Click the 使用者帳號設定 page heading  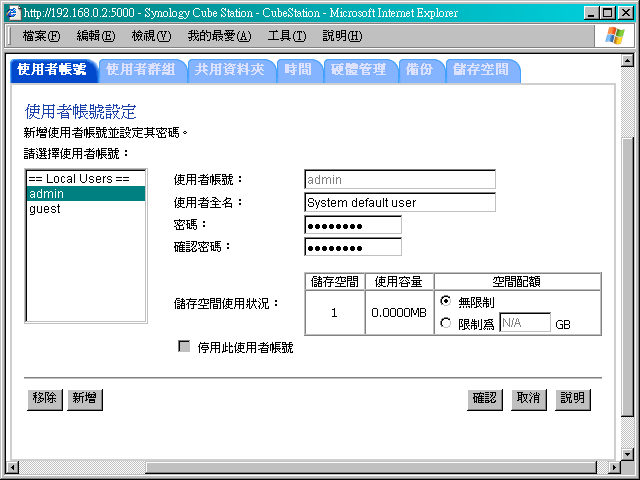[x=80, y=112]
